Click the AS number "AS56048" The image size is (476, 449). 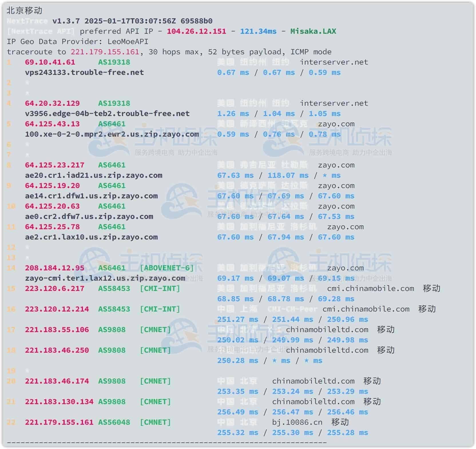tap(114, 422)
